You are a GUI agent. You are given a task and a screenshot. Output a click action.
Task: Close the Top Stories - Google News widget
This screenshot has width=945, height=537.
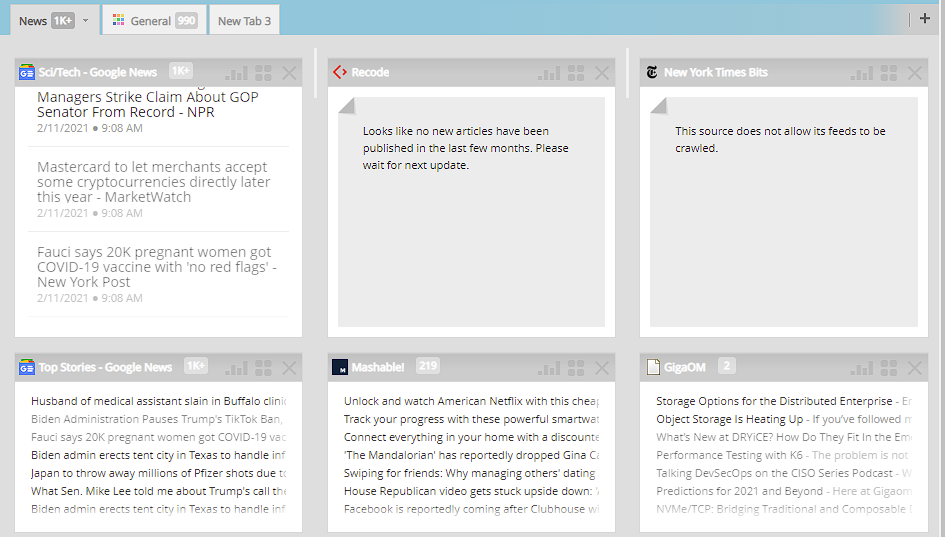pyautogui.click(x=289, y=368)
